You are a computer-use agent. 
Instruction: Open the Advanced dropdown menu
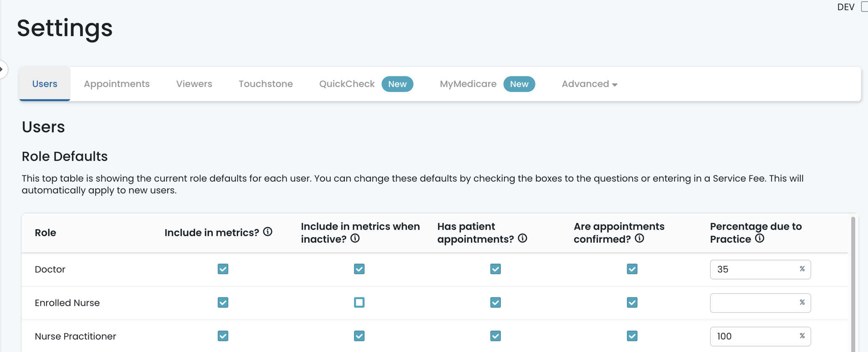click(589, 84)
